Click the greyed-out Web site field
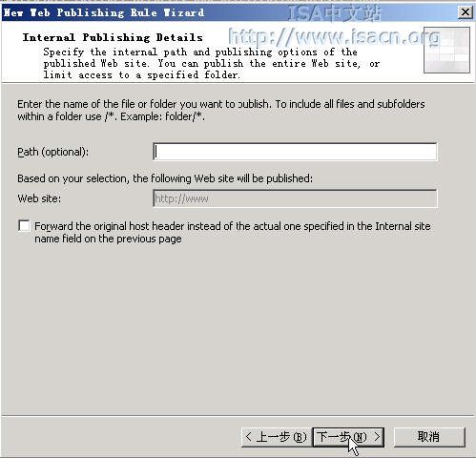The width and height of the screenshot is (476, 458). point(295,198)
